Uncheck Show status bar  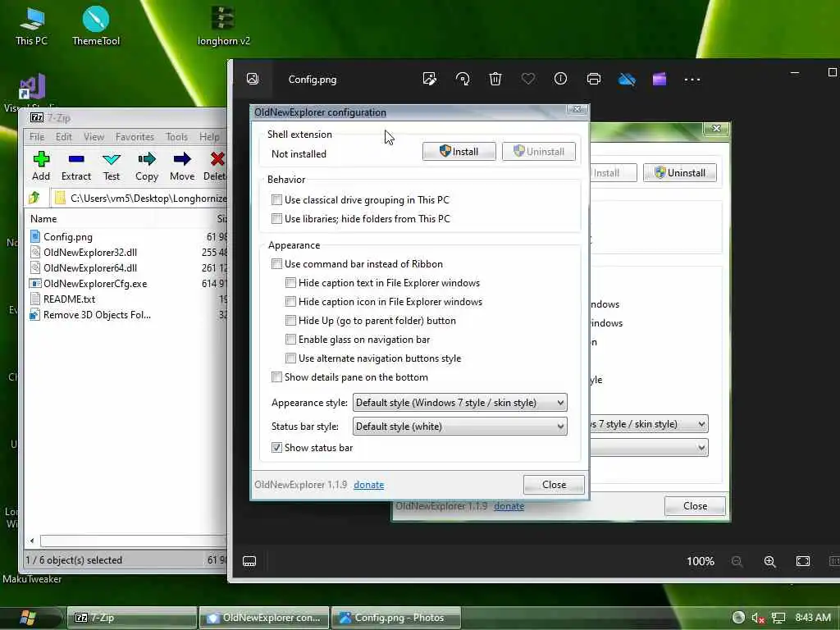click(276, 447)
